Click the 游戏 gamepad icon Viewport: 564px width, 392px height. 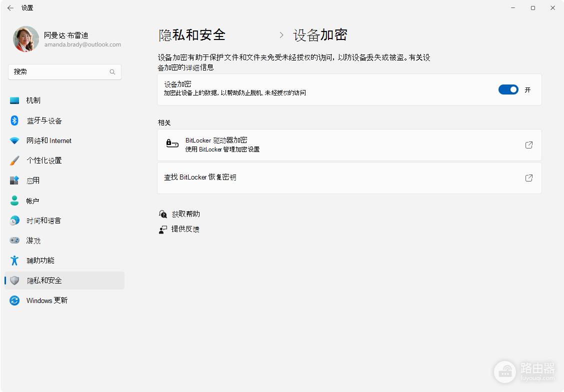point(14,240)
